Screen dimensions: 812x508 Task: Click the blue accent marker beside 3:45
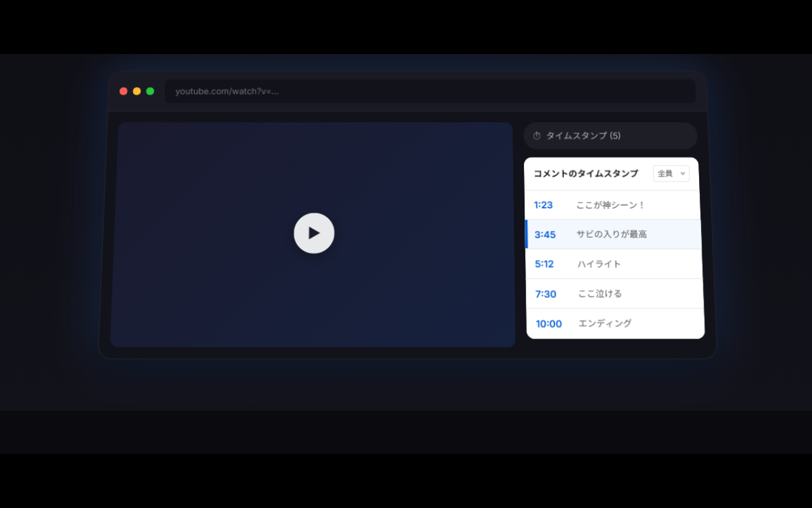pos(527,234)
